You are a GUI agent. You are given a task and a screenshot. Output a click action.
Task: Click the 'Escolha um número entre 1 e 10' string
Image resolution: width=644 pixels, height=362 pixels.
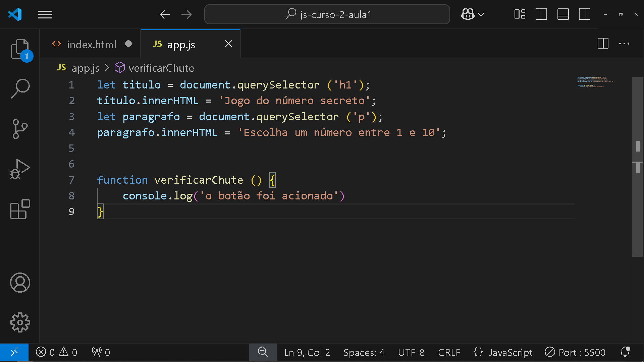coord(339,132)
